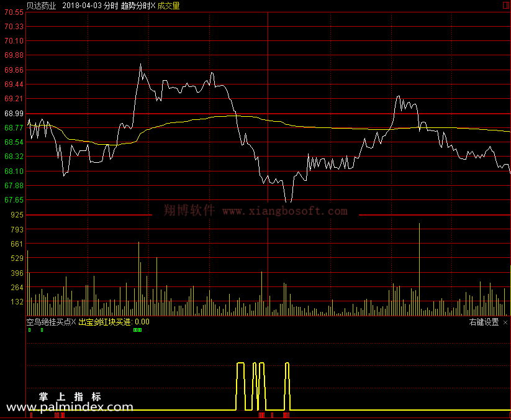The image size is (511, 420).
Task: Click price axis label 70.33
Action: click(x=14, y=27)
